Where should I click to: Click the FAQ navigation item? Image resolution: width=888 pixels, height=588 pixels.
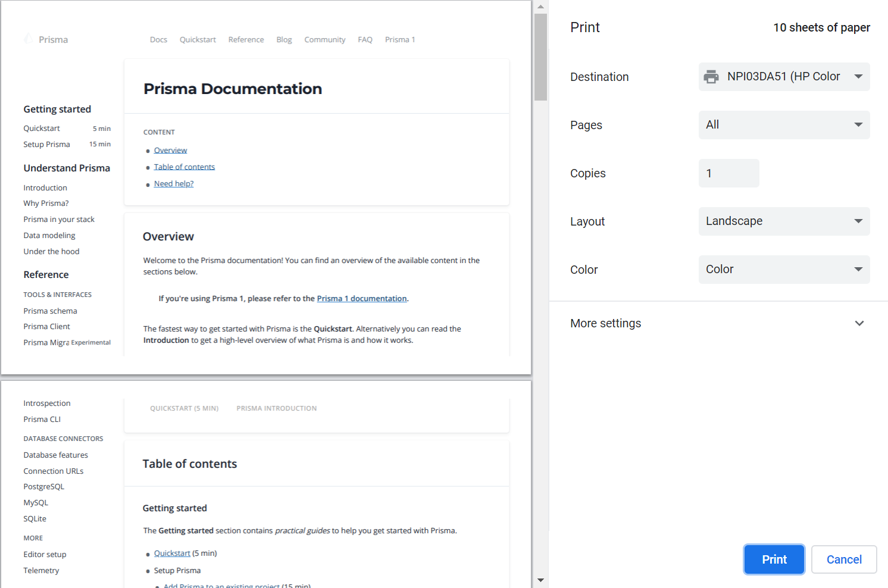(x=365, y=39)
